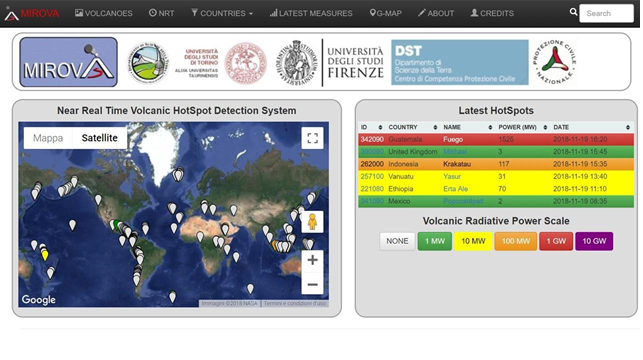The height and width of the screenshot is (360, 643).
Task: Zoom in on the map
Action: coord(312,260)
